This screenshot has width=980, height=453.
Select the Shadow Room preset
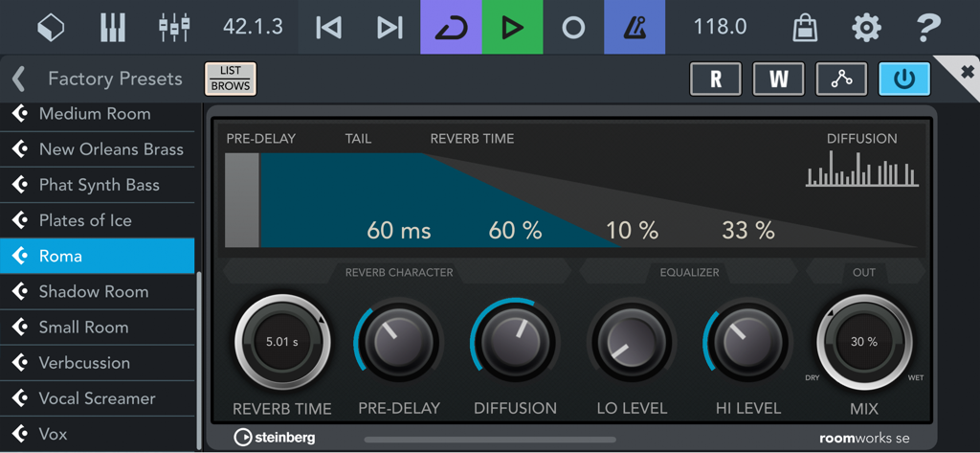[94, 291]
